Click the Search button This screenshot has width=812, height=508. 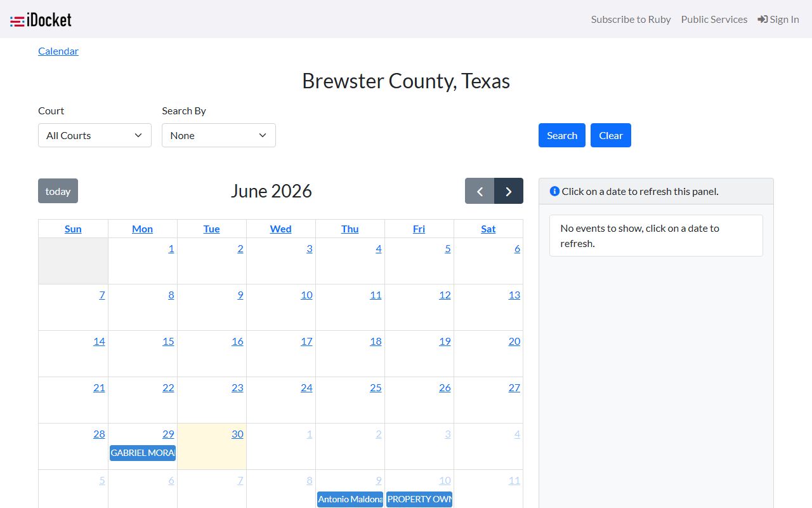tap(562, 135)
